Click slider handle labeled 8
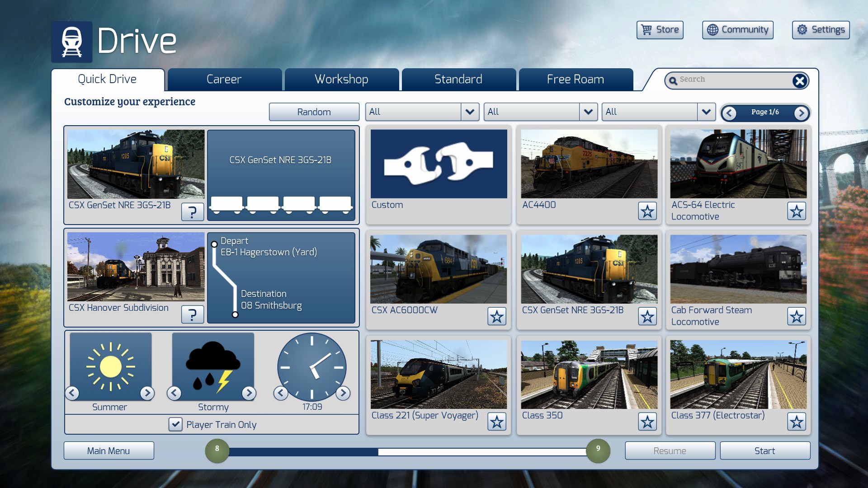868x488 pixels. [x=217, y=451]
